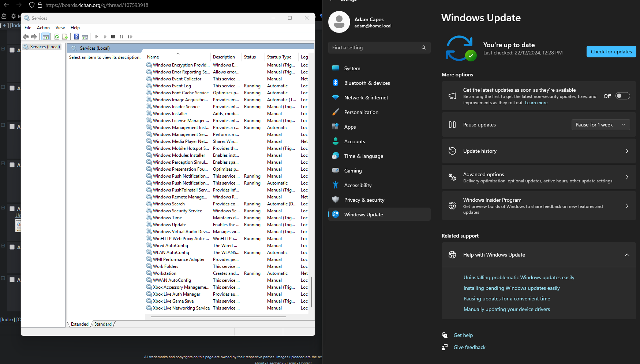Collapse Help with Windows Update section
Viewport: 640px width, 364px height.
(627, 255)
